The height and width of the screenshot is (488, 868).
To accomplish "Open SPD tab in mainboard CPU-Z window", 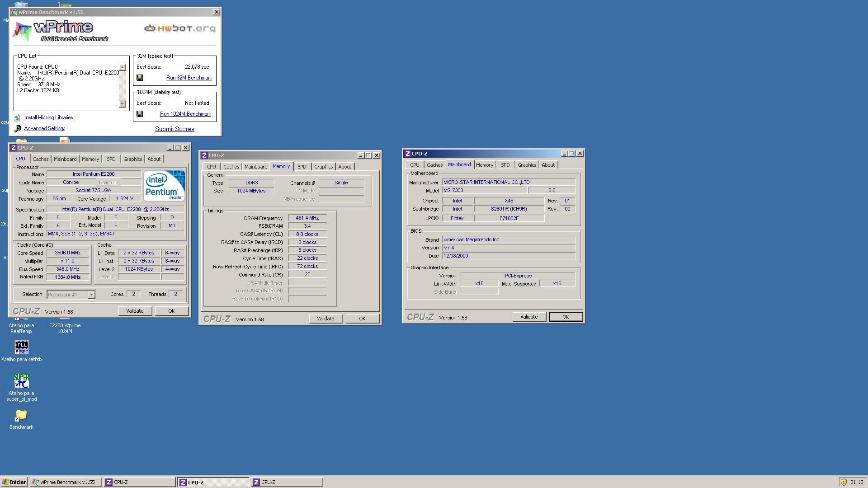I will pos(505,165).
